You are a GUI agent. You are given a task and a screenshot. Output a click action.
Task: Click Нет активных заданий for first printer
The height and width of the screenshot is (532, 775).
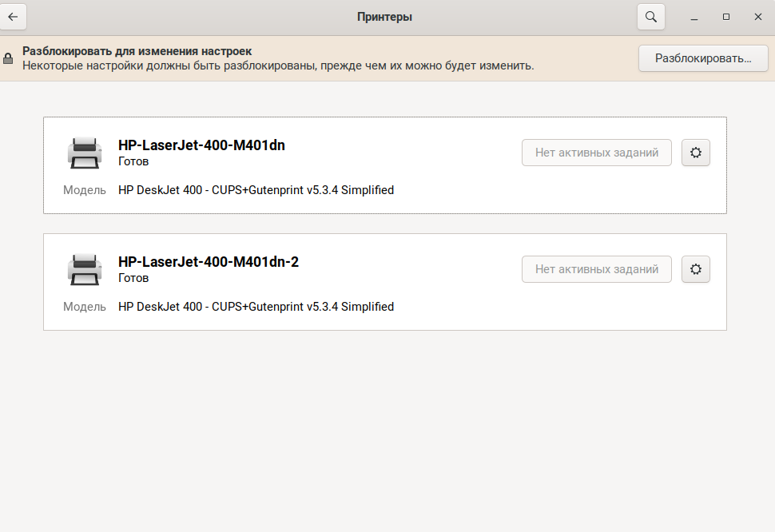596,153
